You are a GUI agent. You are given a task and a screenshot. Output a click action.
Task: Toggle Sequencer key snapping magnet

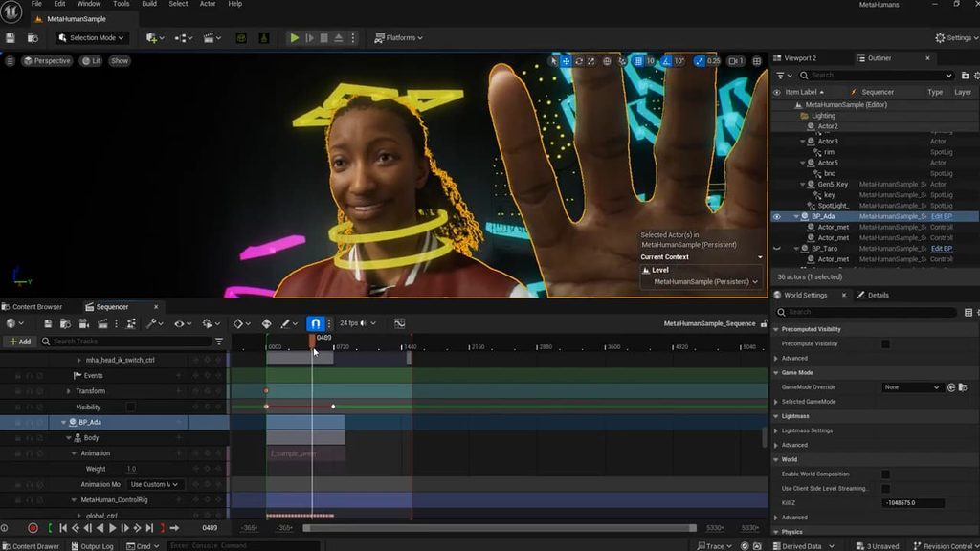(x=315, y=323)
